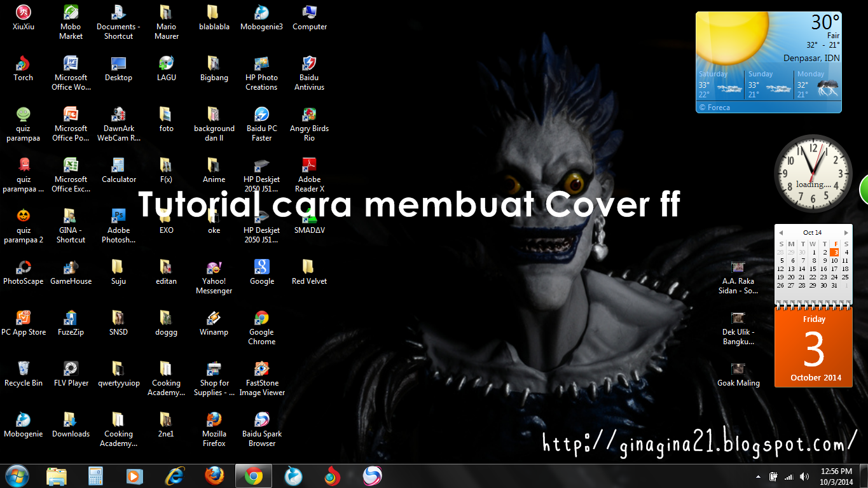Open Windows Explorer from the taskbar
This screenshot has height=488, width=868.
[x=57, y=476]
